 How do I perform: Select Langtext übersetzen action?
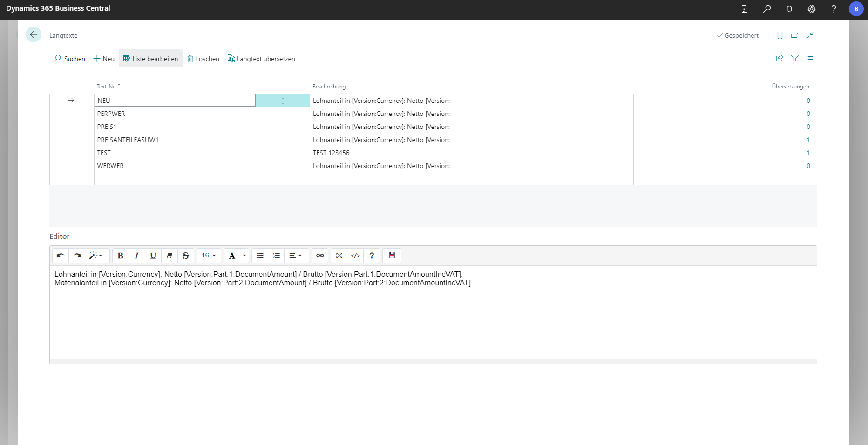(x=261, y=59)
